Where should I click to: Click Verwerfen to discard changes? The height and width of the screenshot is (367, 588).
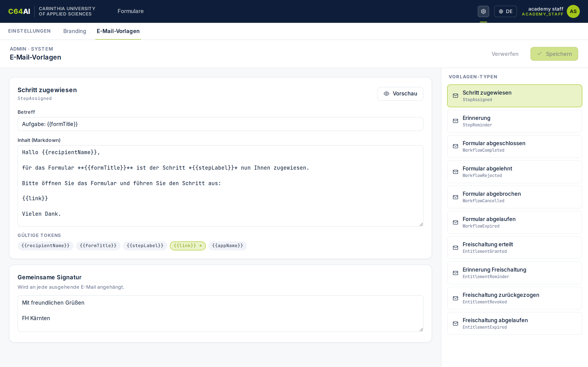[505, 54]
